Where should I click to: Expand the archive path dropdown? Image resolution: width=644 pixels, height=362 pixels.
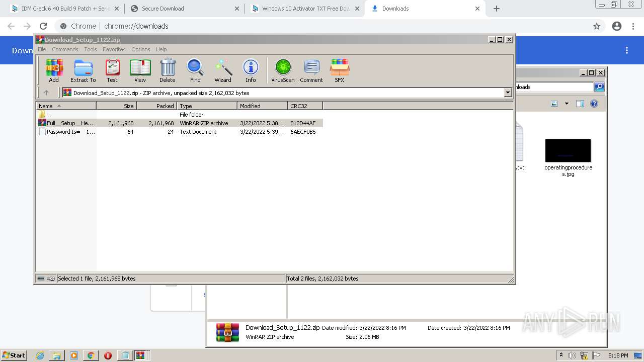point(508,93)
